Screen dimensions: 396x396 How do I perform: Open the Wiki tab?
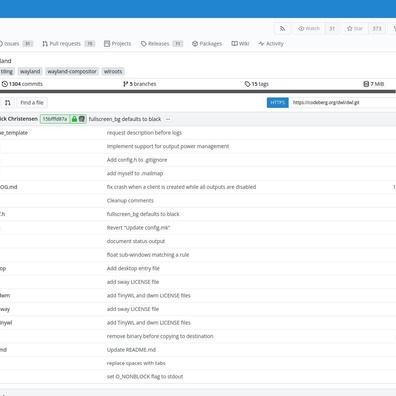(240, 44)
